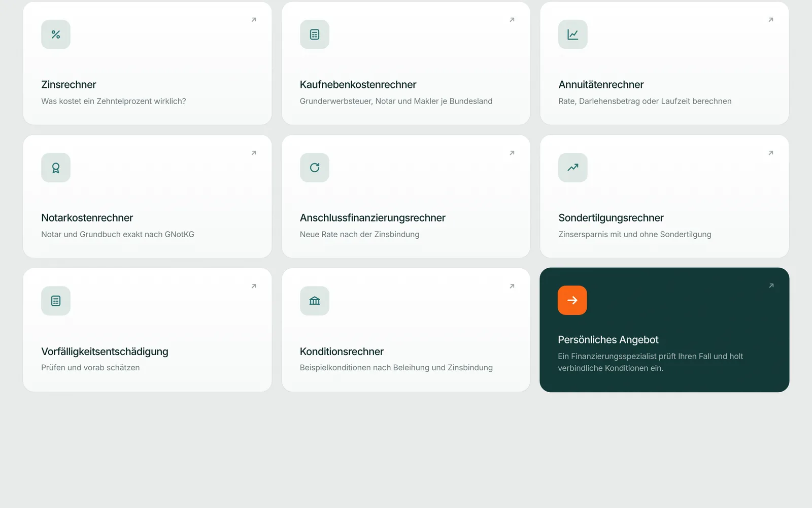Go to the Notarkostenrechner title
The width and height of the screenshot is (812, 508).
coord(87,217)
